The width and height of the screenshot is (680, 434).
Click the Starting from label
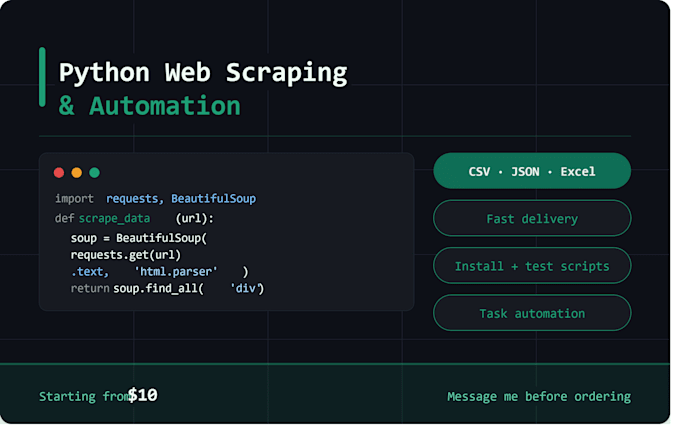(x=84, y=396)
